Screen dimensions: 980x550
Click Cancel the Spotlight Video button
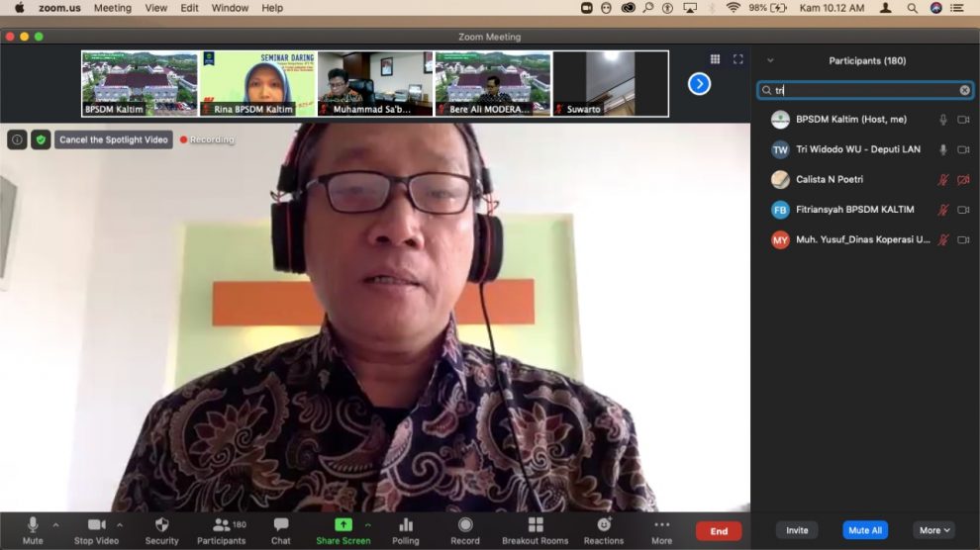click(x=114, y=139)
